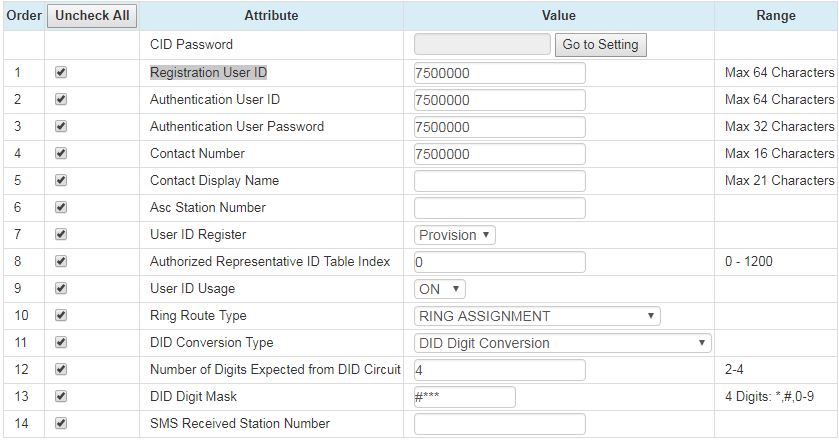839x443 pixels.
Task: Focus the DID Digit Mask input field
Action: 464,397
